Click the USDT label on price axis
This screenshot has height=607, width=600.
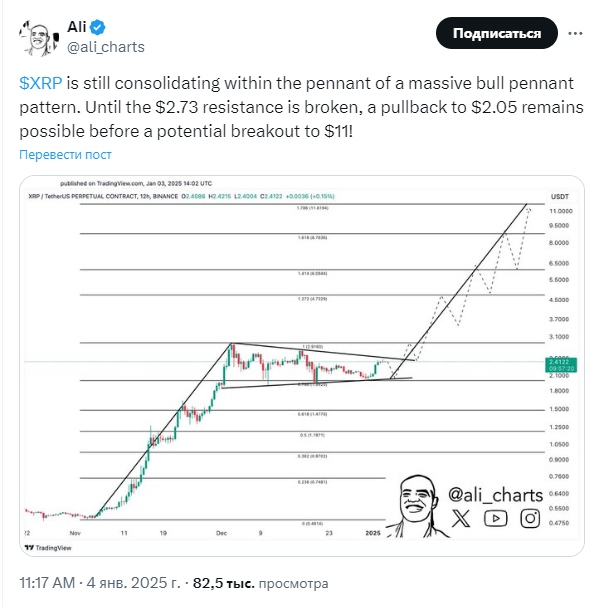tap(560, 197)
